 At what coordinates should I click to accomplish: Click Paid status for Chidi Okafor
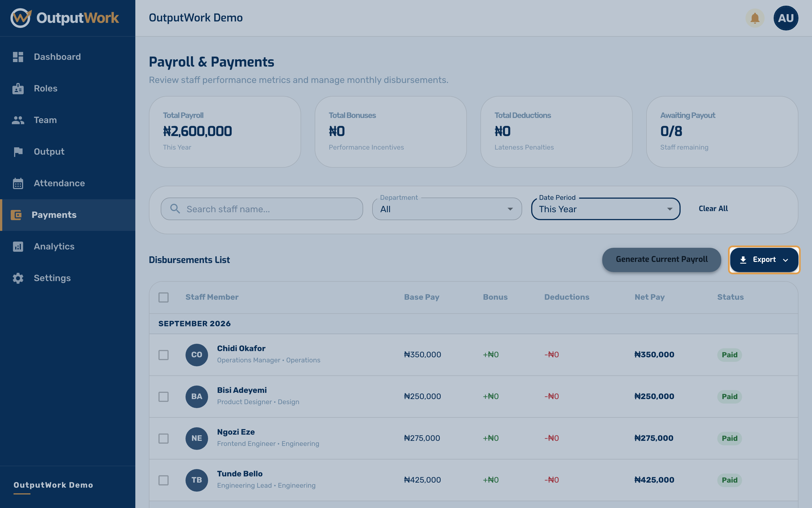[x=729, y=355]
